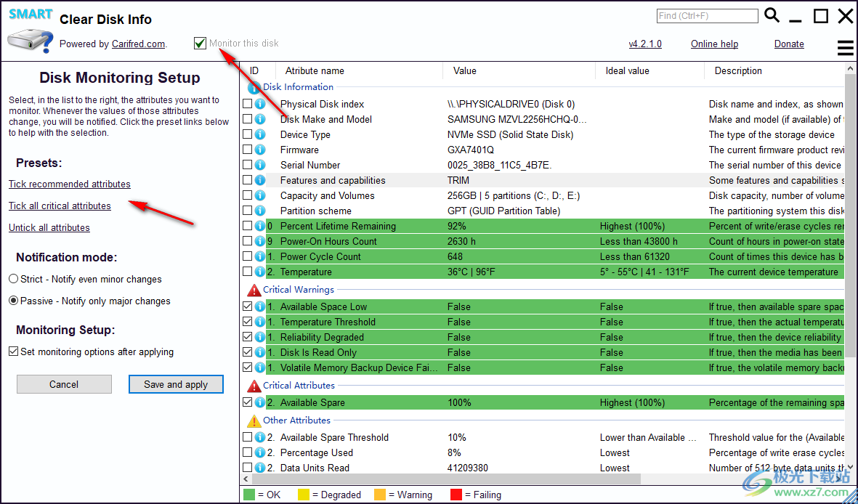Click the Critical Warnings red warning icon
The width and height of the screenshot is (858, 504).
[x=254, y=290]
